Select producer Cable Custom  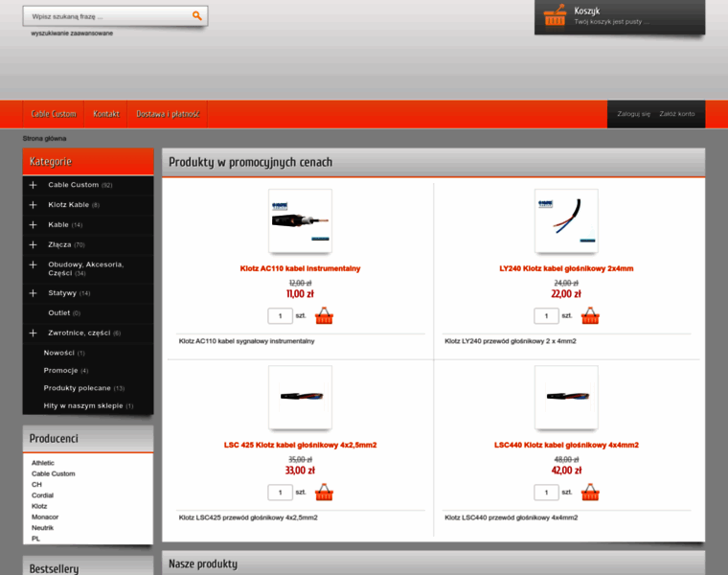[x=53, y=473]
